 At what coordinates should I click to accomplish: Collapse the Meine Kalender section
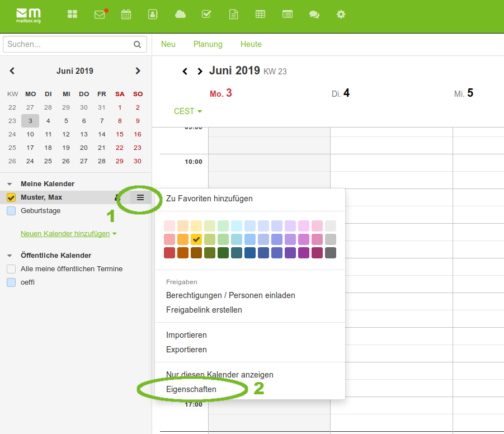pyautogui.click(x=10, y=184)
